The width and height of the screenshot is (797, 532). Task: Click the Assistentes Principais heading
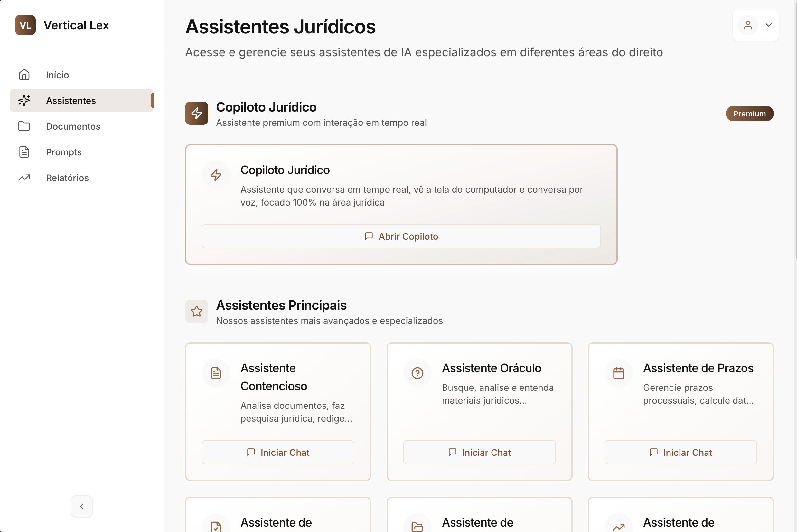tap(281, 305)
